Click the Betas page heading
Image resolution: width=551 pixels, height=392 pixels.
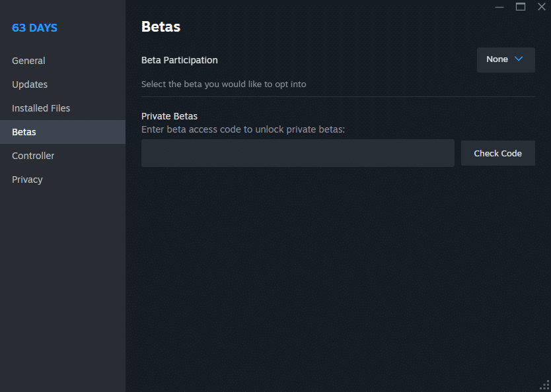point(161,26)
